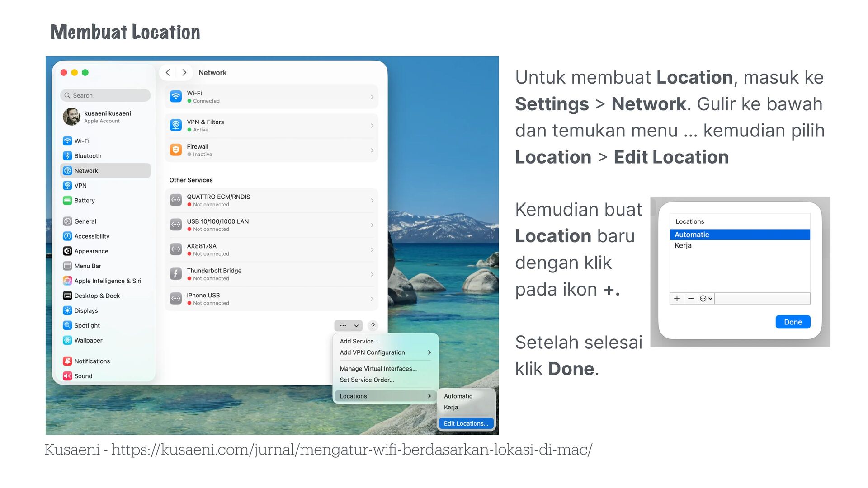
Task: Open Accessibility settings
Action: click(92, 236)
